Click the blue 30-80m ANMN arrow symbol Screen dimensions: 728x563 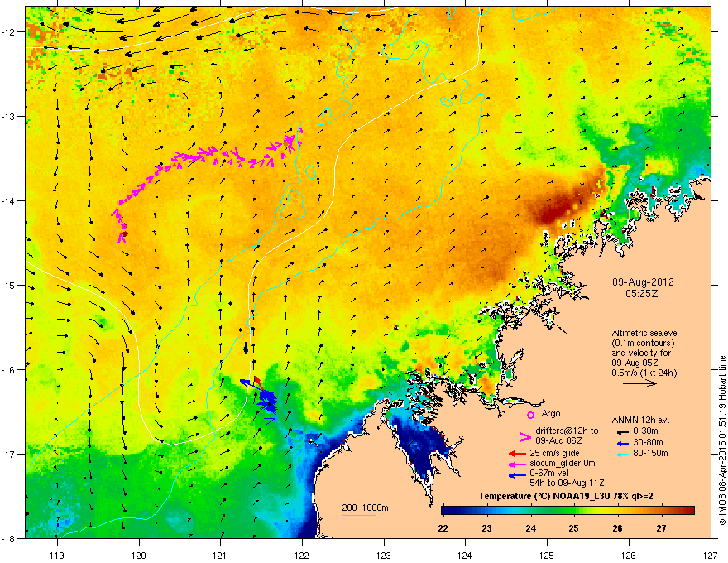(622, 443)
